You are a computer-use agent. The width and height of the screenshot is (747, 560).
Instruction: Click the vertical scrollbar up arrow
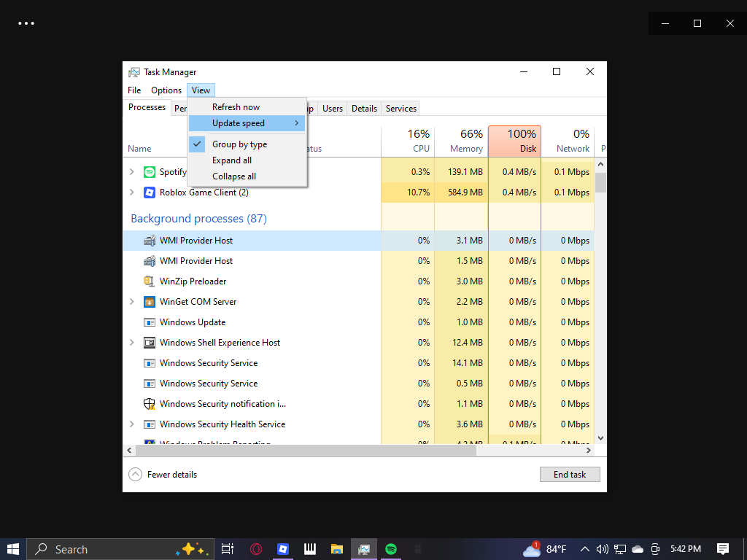(x=601, y=164)
